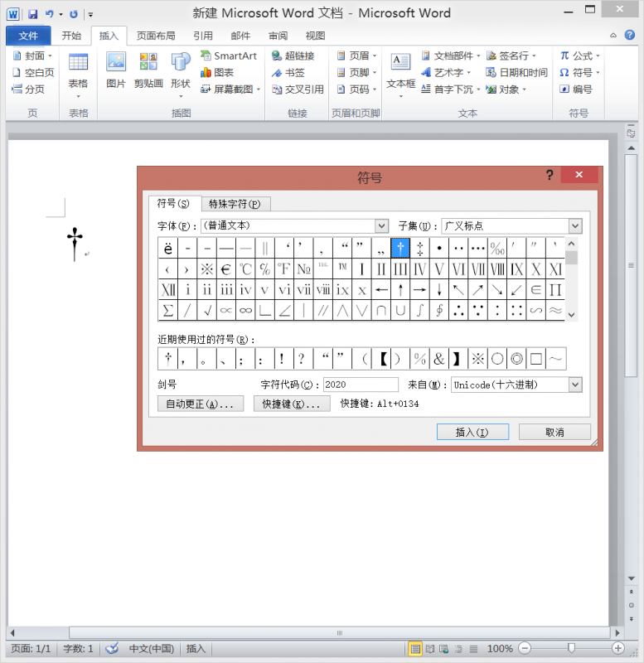
Task: Switch to outline view icon
Action: pyautogui.click(x=458, y=649)
